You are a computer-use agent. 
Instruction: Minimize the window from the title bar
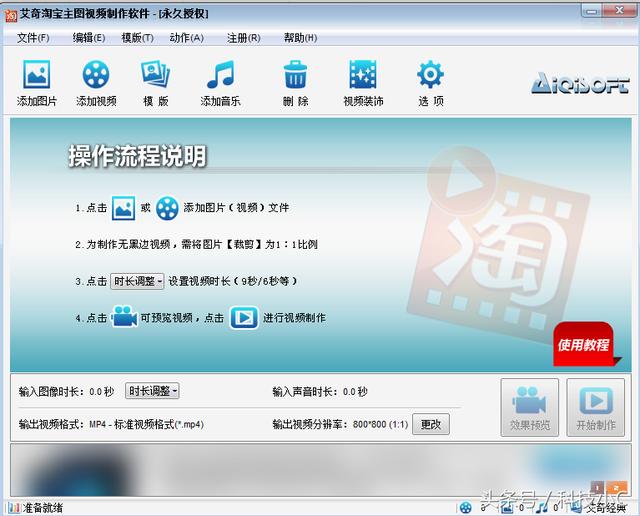591,11
